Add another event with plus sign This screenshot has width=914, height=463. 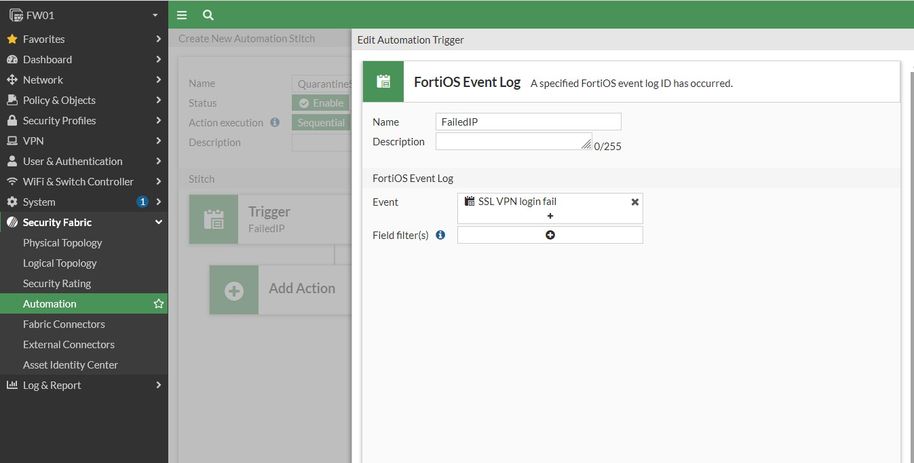[x=550, y=216]
